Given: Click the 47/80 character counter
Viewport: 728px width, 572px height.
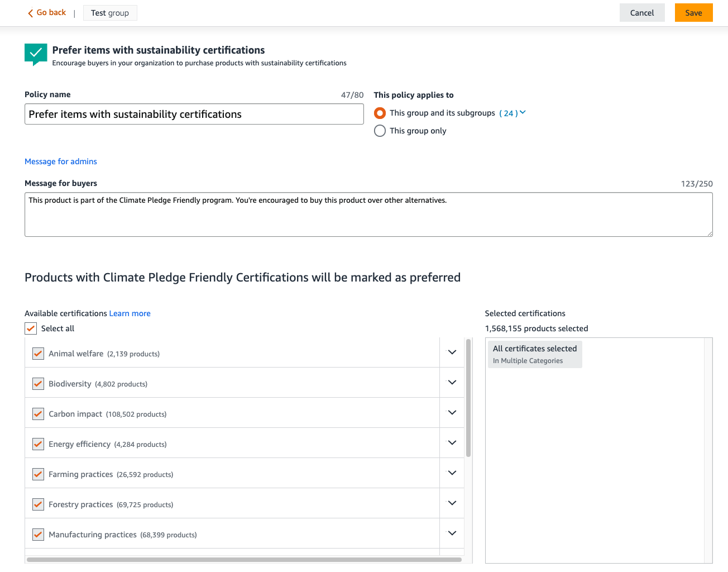Looking at the screenshot, I should click(352, 95).
